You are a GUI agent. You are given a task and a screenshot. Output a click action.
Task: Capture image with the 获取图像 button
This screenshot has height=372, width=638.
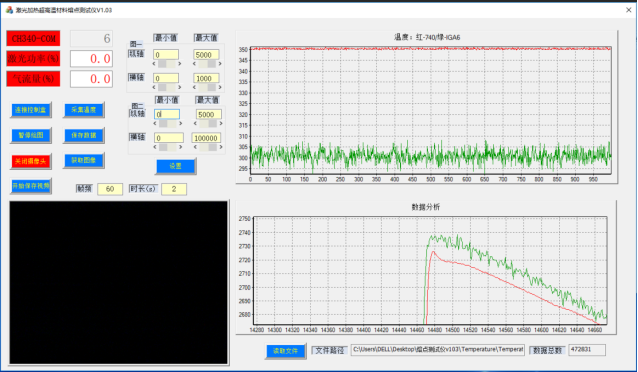coord(84,160)
